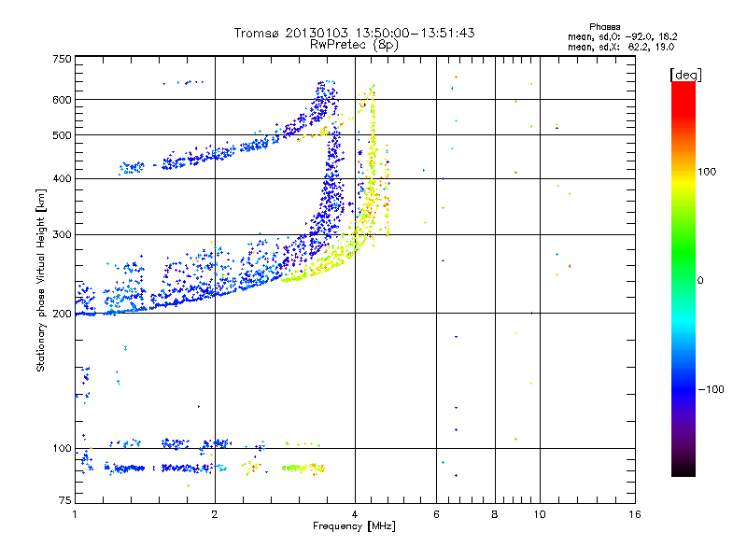The width and height of the screenshot is (747, 560).
Task: Click the 'Phases' label at top right
Action: pyautogui.click(x=604, y=27)
